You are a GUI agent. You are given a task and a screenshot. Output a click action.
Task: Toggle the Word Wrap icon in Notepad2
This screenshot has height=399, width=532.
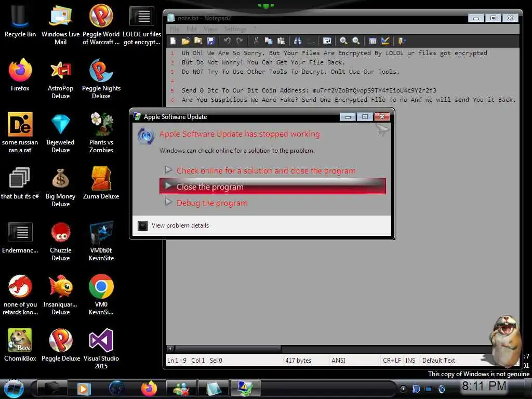(x=327, y=41)
